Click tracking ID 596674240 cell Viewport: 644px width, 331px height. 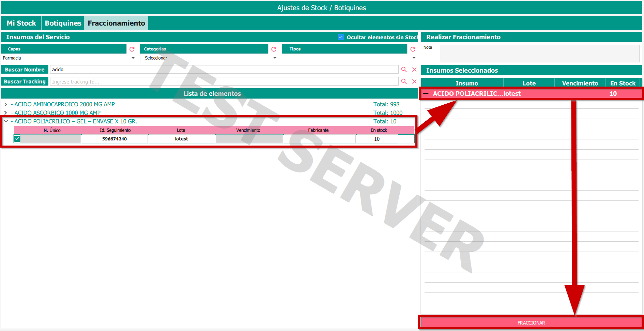point(114,139)
